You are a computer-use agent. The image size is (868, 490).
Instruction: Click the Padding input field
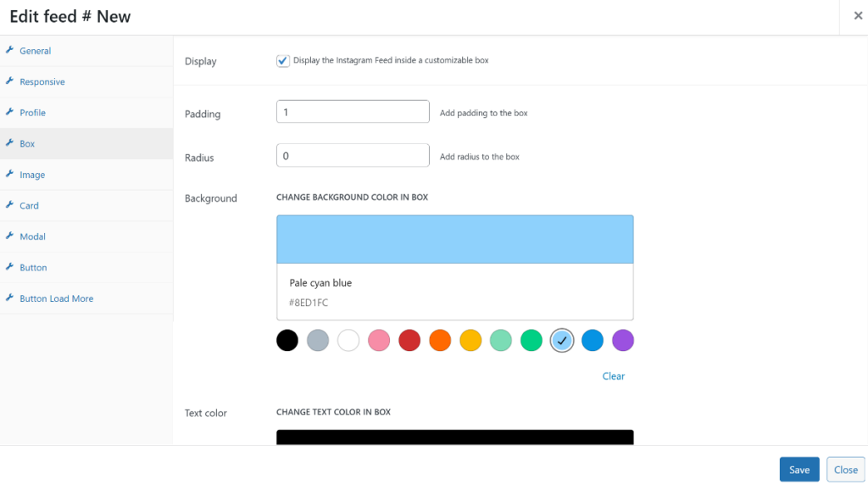coord(353,111)
